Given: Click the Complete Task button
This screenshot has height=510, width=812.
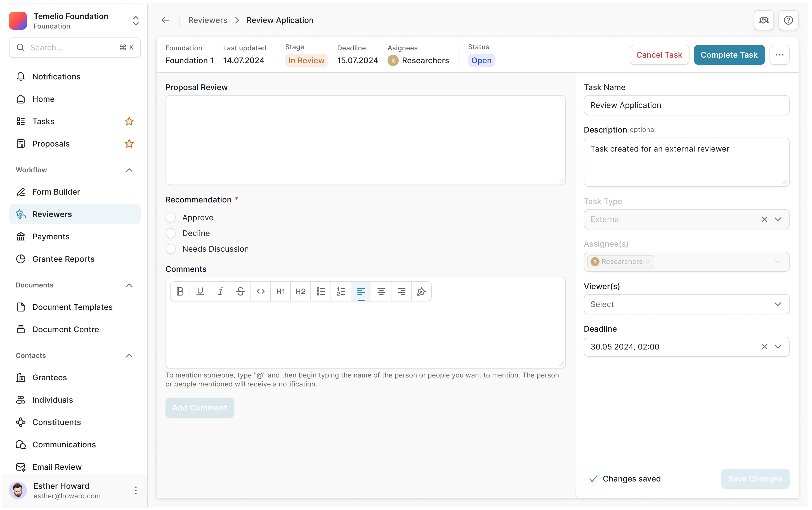Looking at the screenshot, I should (729, 55).
